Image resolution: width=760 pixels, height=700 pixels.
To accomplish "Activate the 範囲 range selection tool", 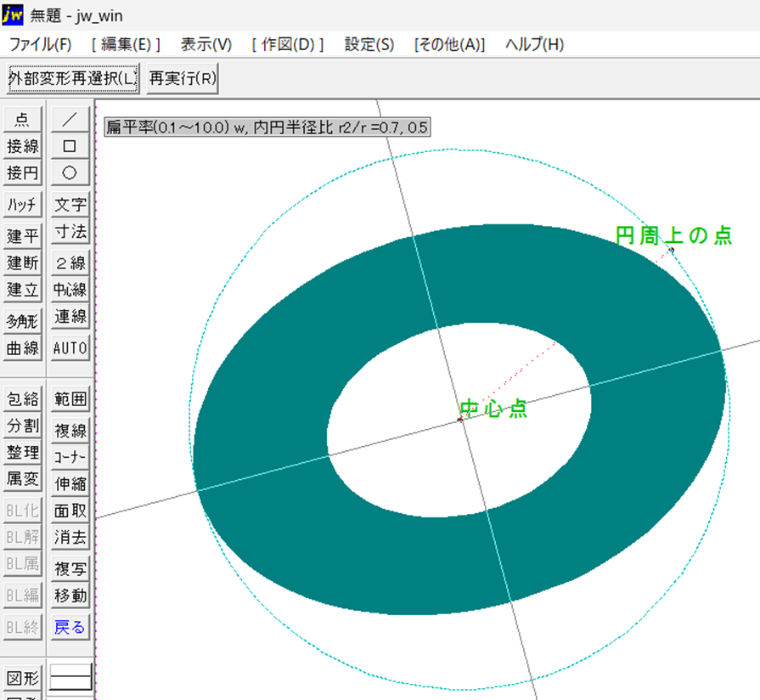I will (x=70, y=398).
